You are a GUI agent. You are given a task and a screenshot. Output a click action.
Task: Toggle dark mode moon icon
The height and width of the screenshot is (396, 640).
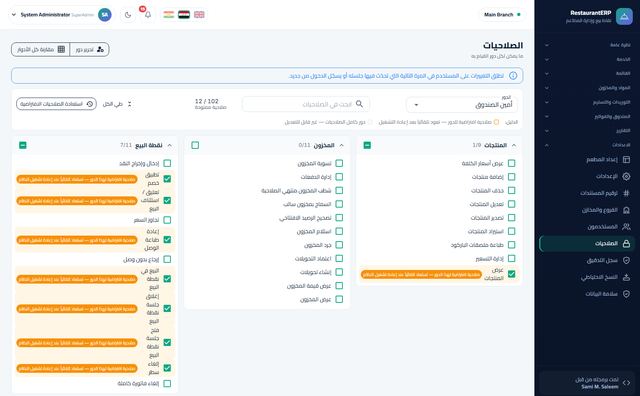128,15
